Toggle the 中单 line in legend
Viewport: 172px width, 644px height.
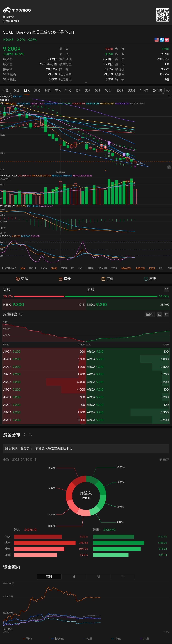(116, 639)
